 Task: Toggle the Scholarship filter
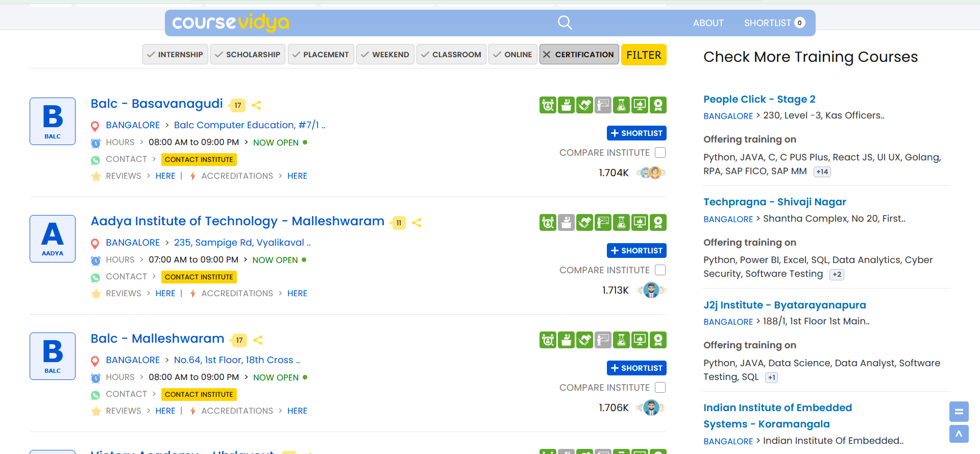248,55
